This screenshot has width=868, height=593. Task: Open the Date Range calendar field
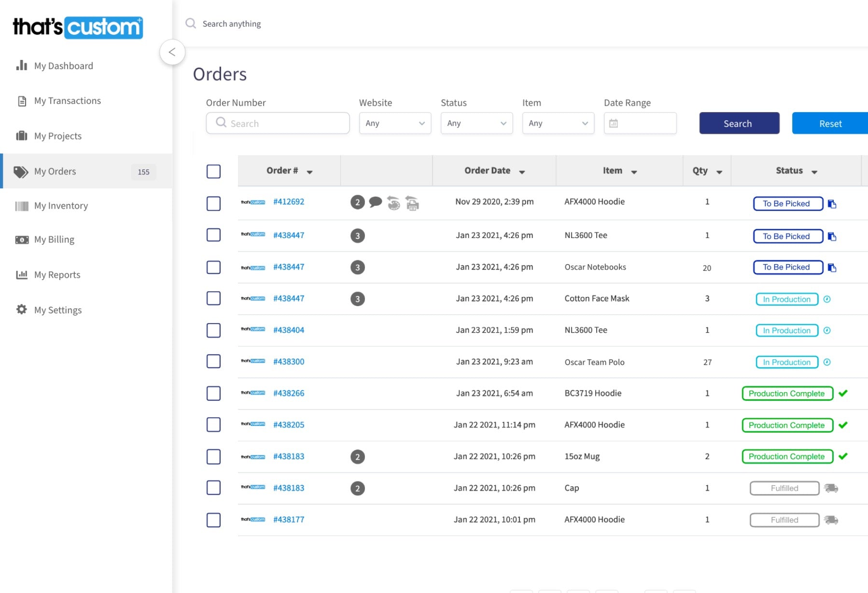(x=640, y=124)
